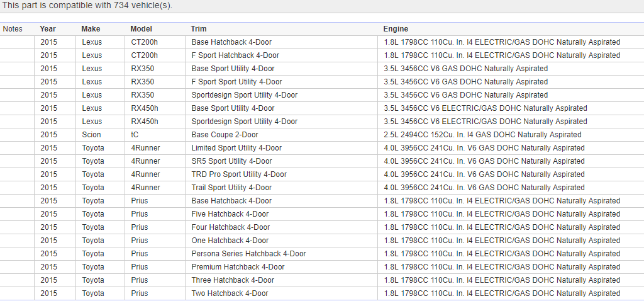The image size is (644, 301).
Task: Click the Persona Series Hatchback 4-Door trim
Action: tap(248, 254)
